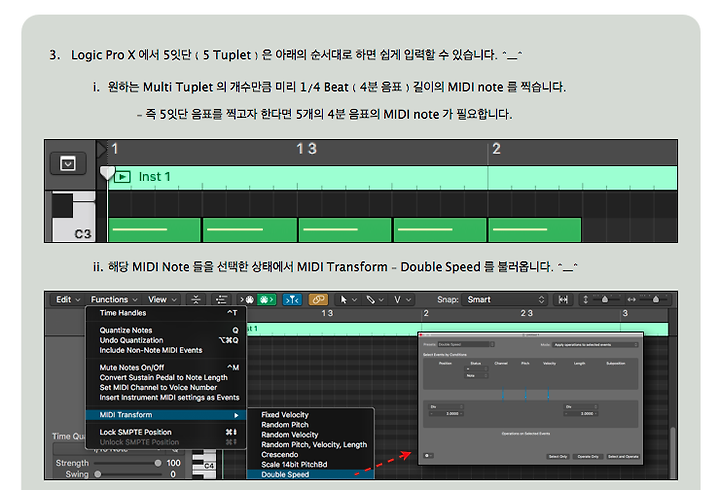Viewport: 720px width, 490px height.
Task: Click the piano roll vertical scrollbar
Action: point(673,452)
